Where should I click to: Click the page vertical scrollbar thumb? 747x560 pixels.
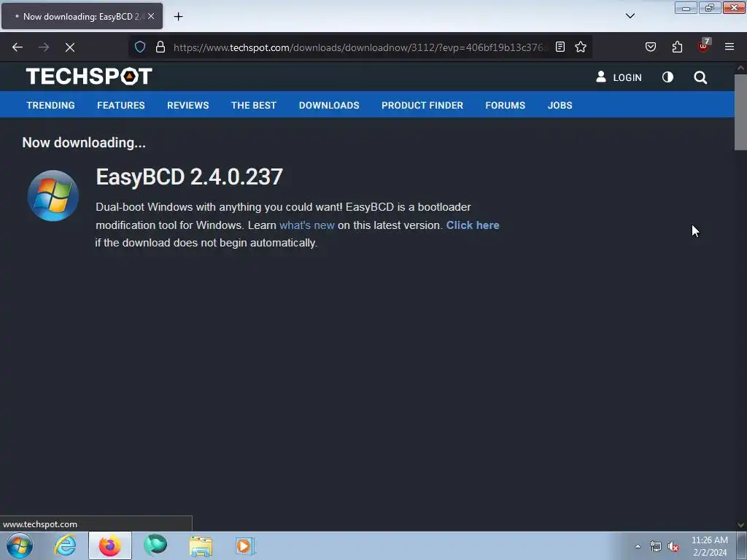(740, 112)
